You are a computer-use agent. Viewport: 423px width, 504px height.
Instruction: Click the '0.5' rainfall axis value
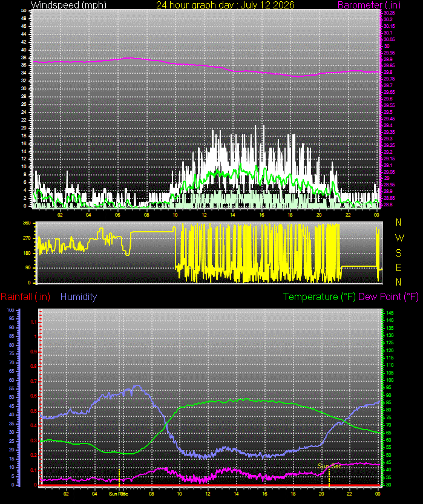(x=33, y=411)
